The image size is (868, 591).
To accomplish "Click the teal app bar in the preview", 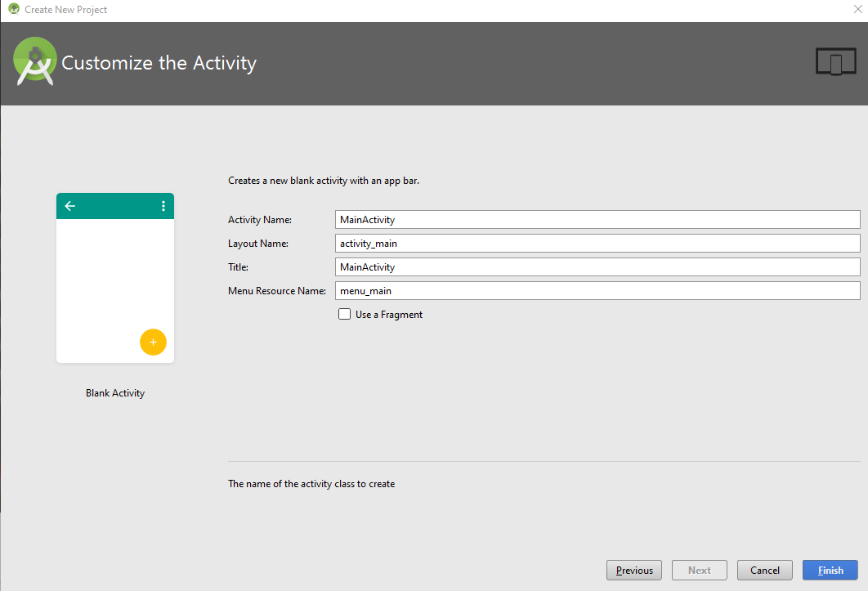I will click(x=115, y=206).
